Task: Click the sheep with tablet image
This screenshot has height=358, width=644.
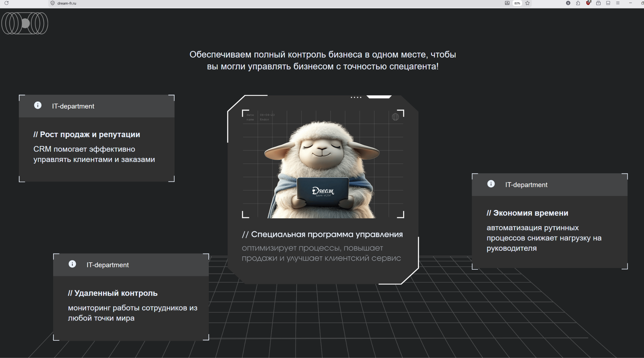Action: [x=323, y=164]
